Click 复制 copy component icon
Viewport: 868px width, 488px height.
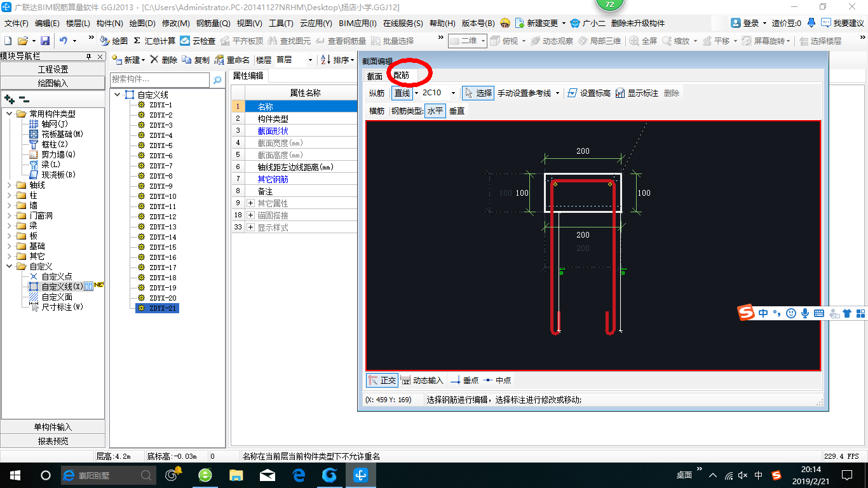[x=196, y=60]
